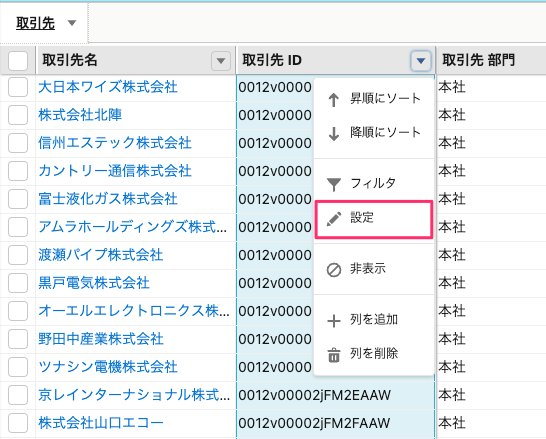This screenshot has width=546, height=439.
Task: Select ID cell in 株式会社北陣 row
Action: click(x=275, y=115)
